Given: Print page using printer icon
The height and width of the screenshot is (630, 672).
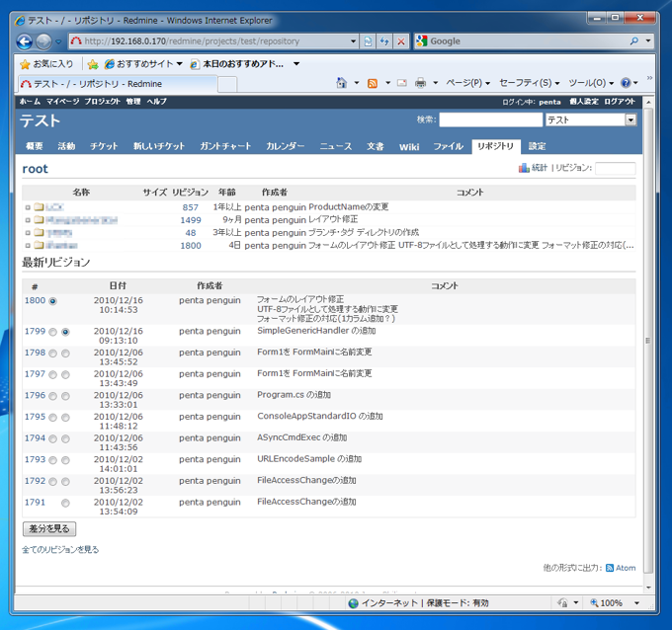Looking at the screenshot, I should coord(420,83).
